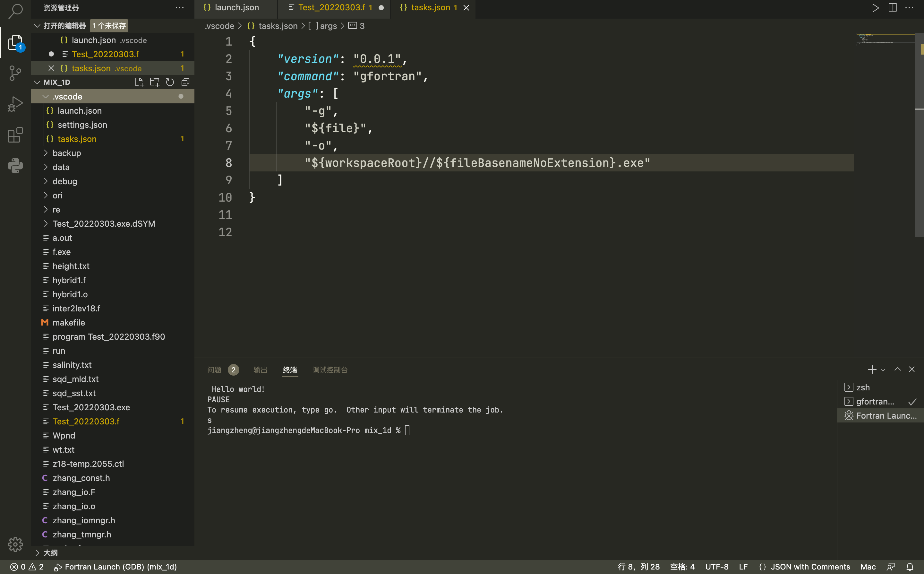
Task: Open errors and warnings from status bar
Action: [x=27, y=567]
